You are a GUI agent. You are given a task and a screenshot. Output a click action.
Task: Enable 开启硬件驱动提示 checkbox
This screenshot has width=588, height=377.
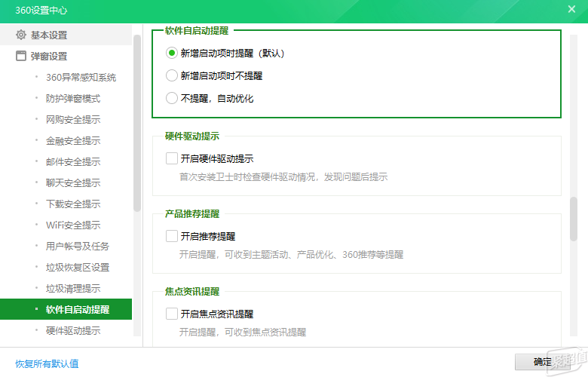pyautogui.click(x=172, y=158)
